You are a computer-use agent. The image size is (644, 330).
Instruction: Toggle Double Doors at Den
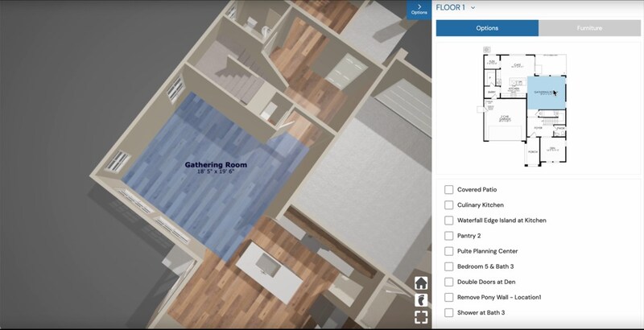(x=449, y=282)
